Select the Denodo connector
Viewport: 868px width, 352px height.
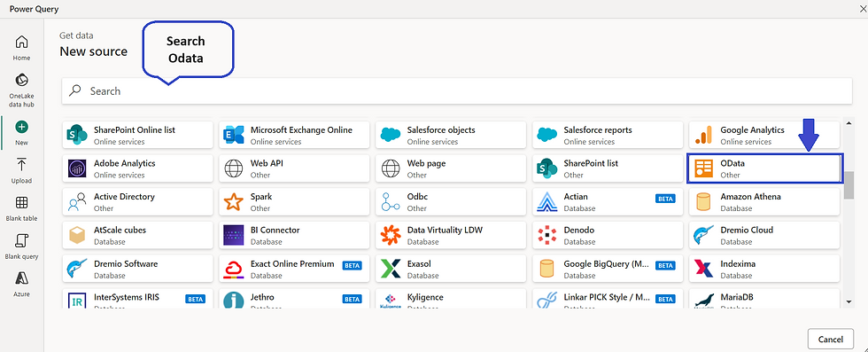tap(608, 235)
